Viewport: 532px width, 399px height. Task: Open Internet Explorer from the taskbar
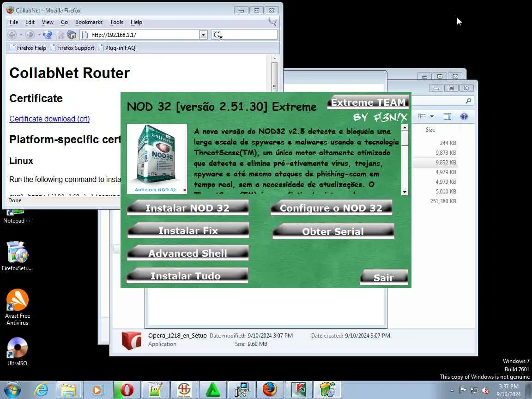click(x=41, y=390)
